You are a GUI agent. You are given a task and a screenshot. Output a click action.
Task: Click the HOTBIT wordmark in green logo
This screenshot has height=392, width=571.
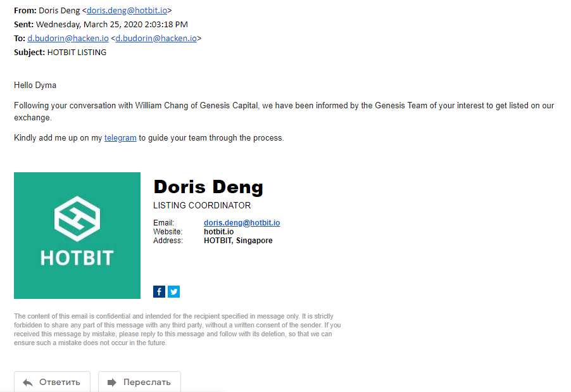77,258
